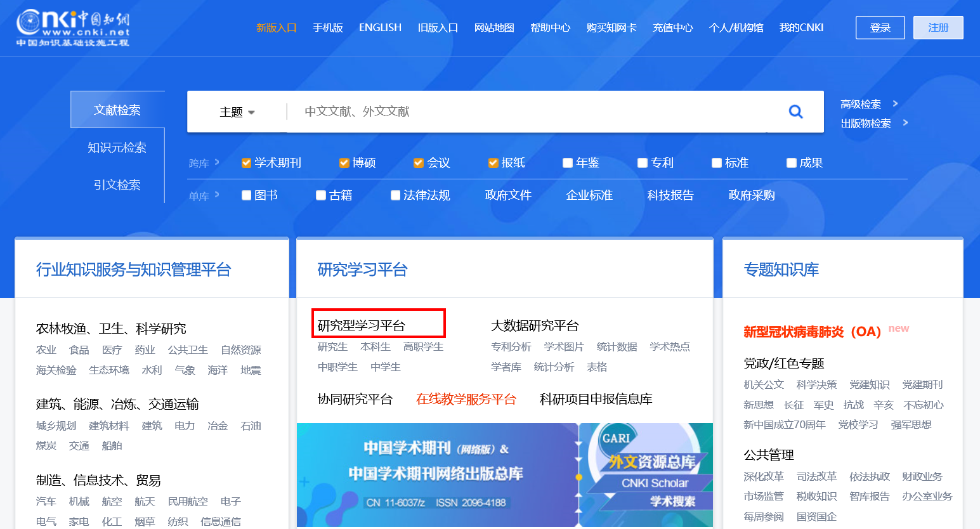This screenshot has height=529, width=980.
Task: Check the 图书 checkbox
Action: coord(247,195)
